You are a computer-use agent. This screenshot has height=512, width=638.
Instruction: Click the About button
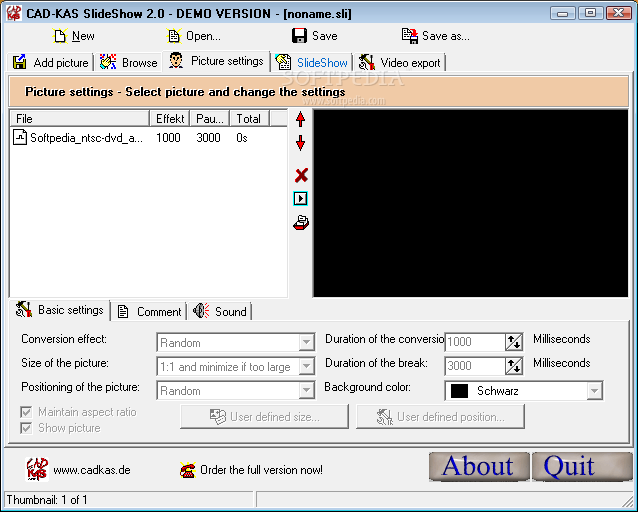(x=479, y=466)
